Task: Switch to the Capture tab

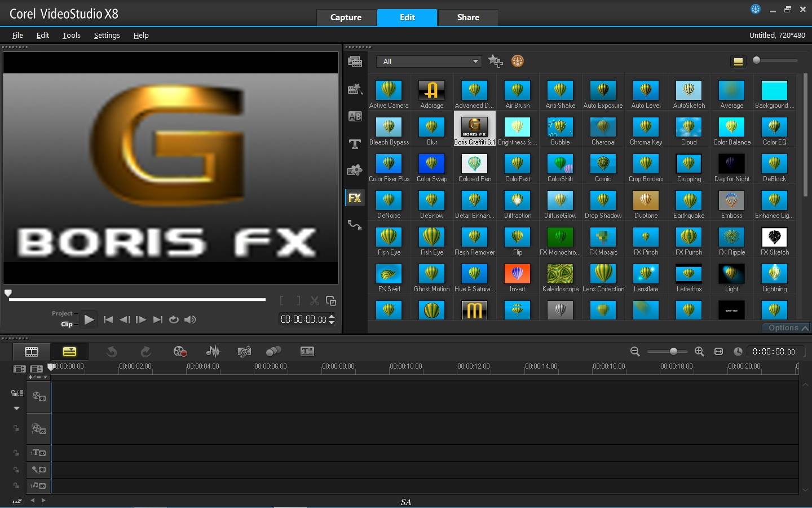Action: coord(346,17)
